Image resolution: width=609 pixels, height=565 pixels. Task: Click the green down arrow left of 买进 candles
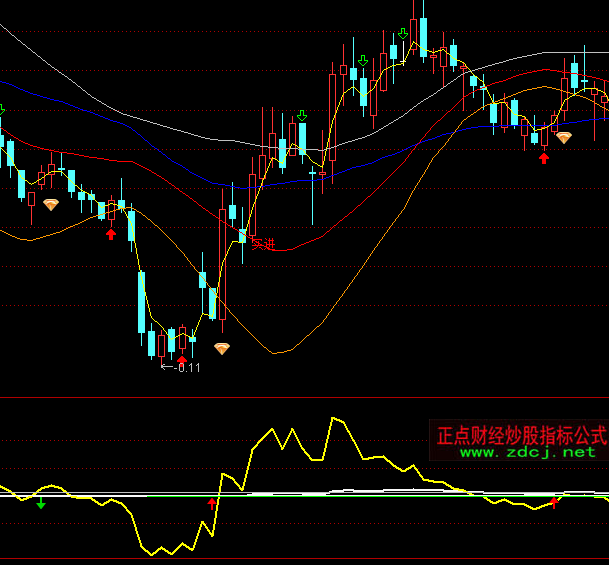pyautogui.click(x=301, y=117)
